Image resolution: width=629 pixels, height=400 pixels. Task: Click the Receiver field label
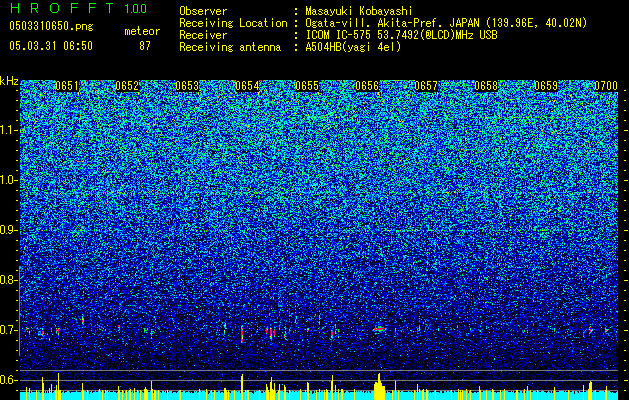[203, 35]
